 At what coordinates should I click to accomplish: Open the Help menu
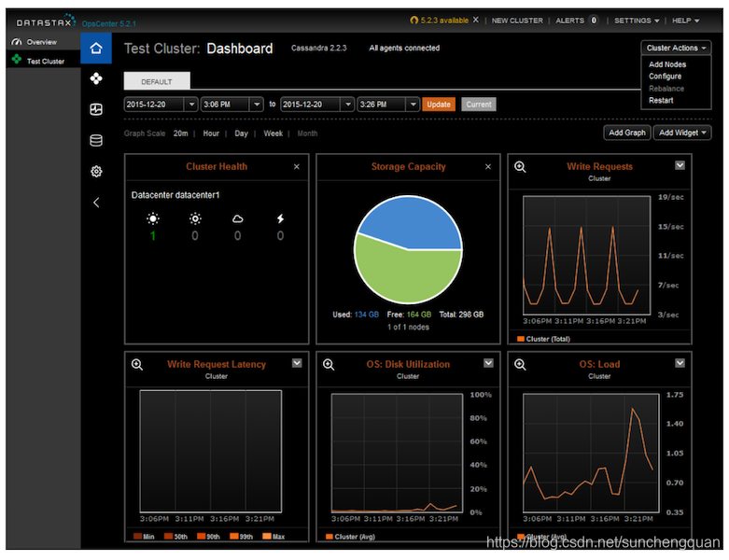click(685, 21)
